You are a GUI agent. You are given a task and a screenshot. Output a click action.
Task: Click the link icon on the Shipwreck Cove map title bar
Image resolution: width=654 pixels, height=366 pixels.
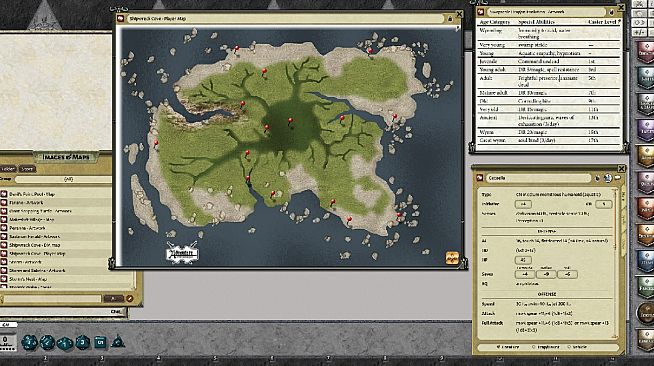[121, 19]
